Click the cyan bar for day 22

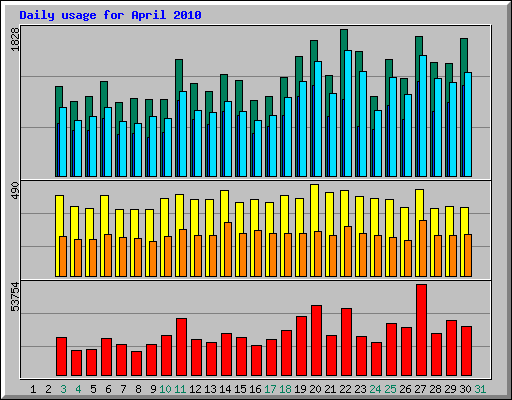tap(348, 113)
